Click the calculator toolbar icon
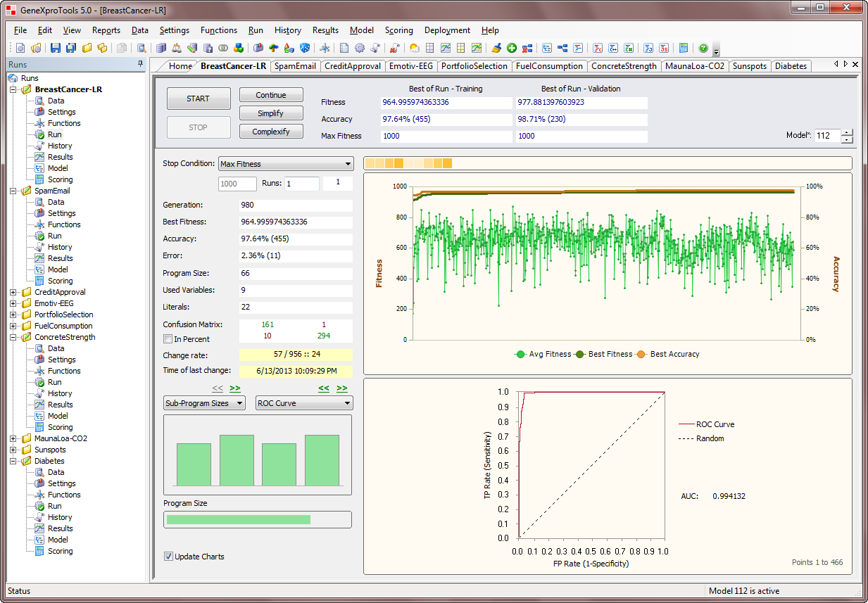Image resolution: width=868 pixels, height=603 pixels. tap(683, 49)
